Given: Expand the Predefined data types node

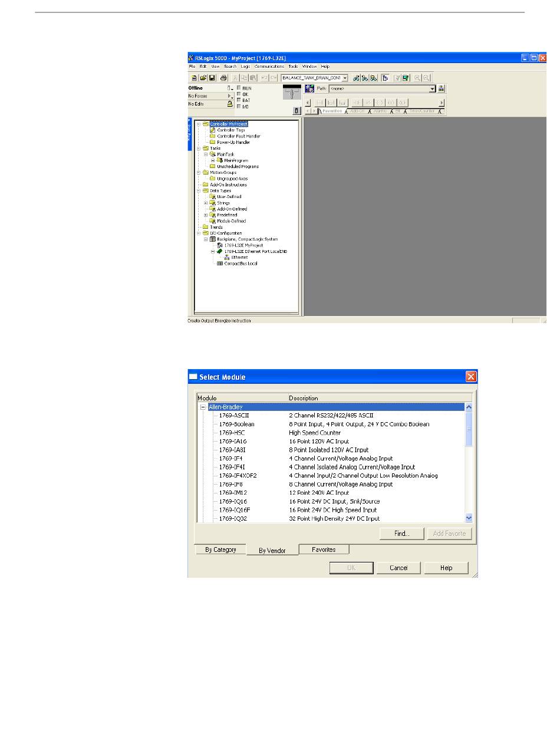Looking at the screenshot, I should tap(206, 215).
